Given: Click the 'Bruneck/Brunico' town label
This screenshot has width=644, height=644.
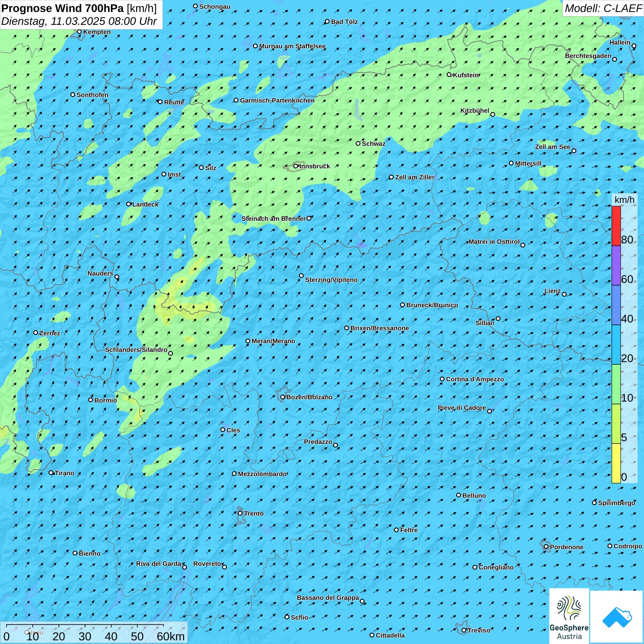Looking at the screenshot, I should click(x=432, y=305).
